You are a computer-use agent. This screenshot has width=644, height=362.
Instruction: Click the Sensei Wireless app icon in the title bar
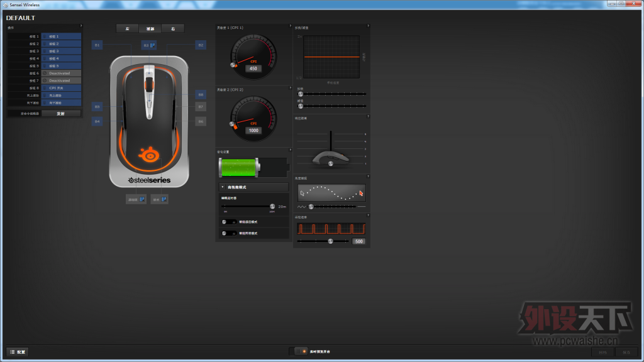5,5
